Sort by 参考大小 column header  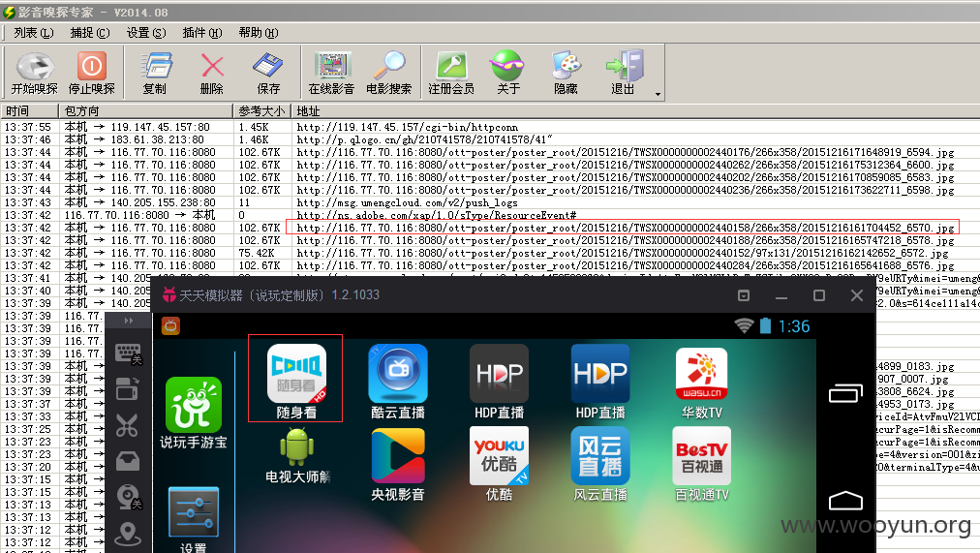click(x=262, y=111)
